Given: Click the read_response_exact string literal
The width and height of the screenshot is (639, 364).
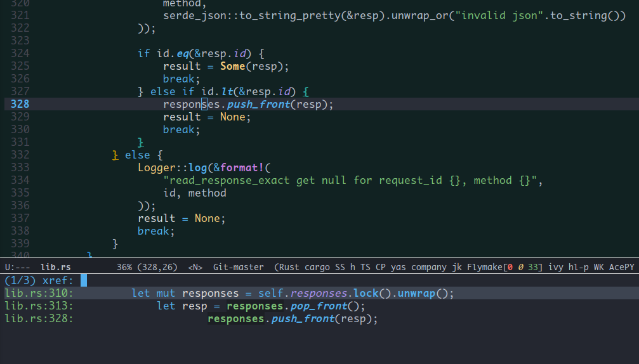Looking at the screenshot, I should (350, 180).
